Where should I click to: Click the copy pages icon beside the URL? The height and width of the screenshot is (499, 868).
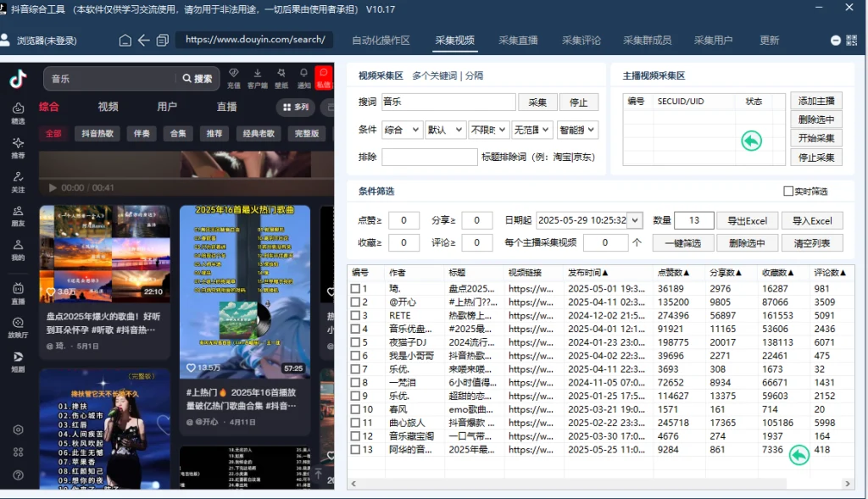[162, 41]
